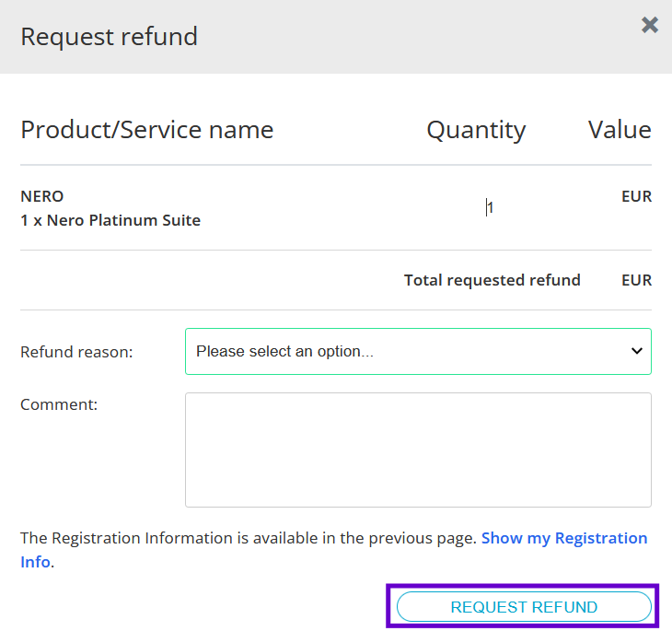Click inside the Comment text area
Screen dimensions: 672x631
click(x=418, y=450)
